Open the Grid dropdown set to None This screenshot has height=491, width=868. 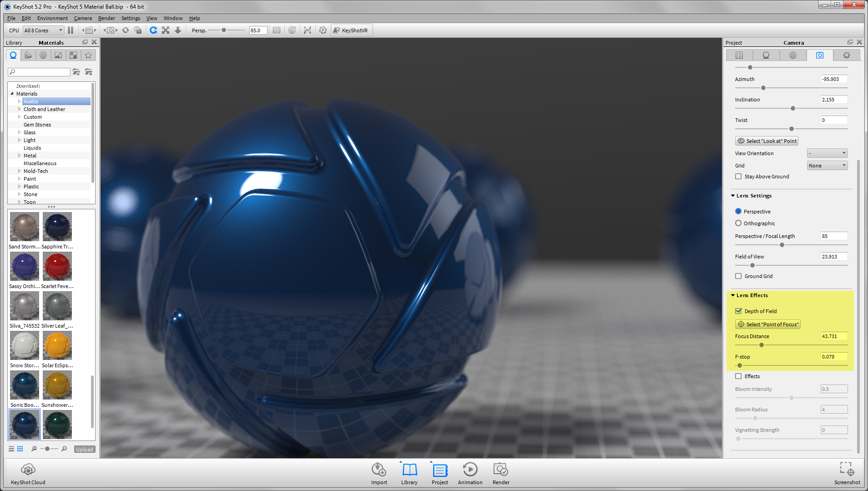pyautogui.click(x=827, y=166)
